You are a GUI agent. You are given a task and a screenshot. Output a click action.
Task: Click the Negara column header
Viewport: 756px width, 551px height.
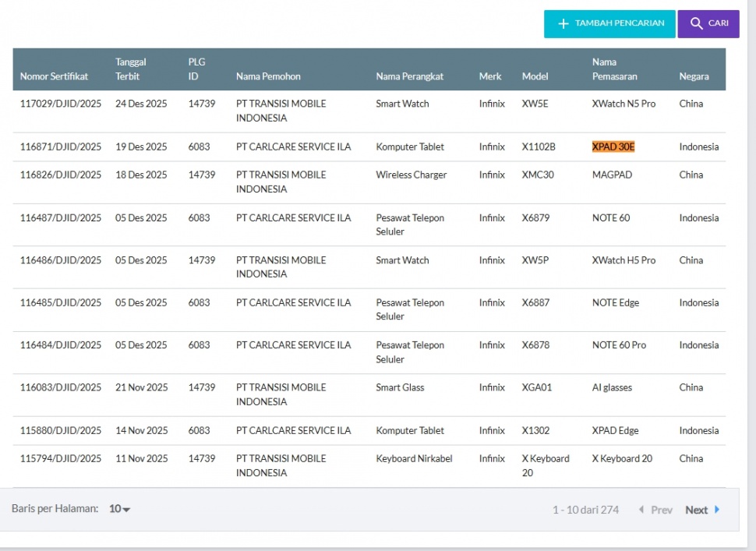pos(694,76)
